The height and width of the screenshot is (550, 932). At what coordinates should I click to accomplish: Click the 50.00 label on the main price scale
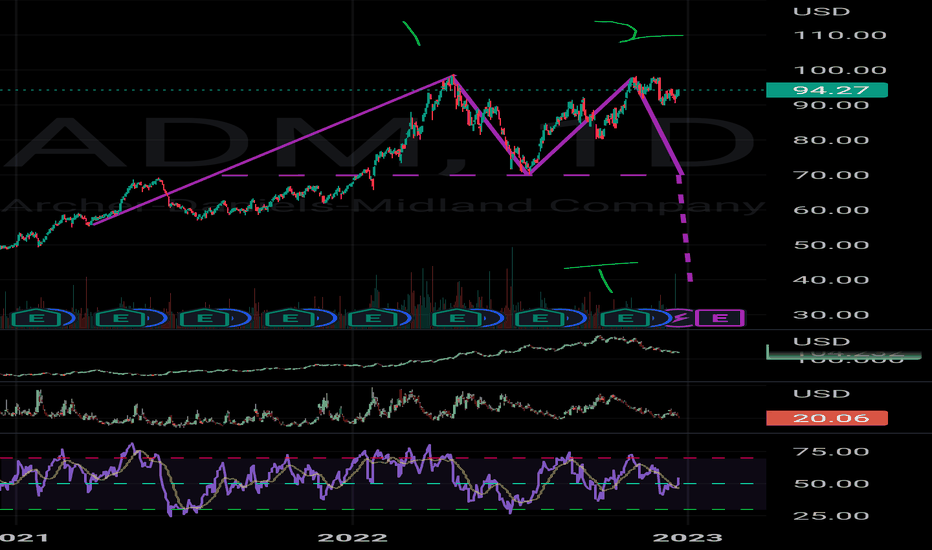[831, 245]
